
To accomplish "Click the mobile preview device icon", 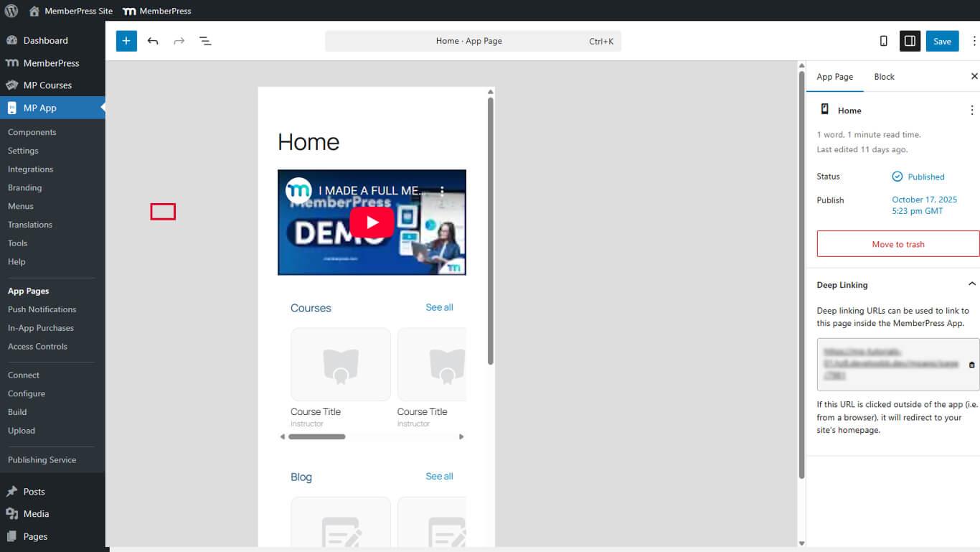I will pyautogui.click(x=883, y=41).
